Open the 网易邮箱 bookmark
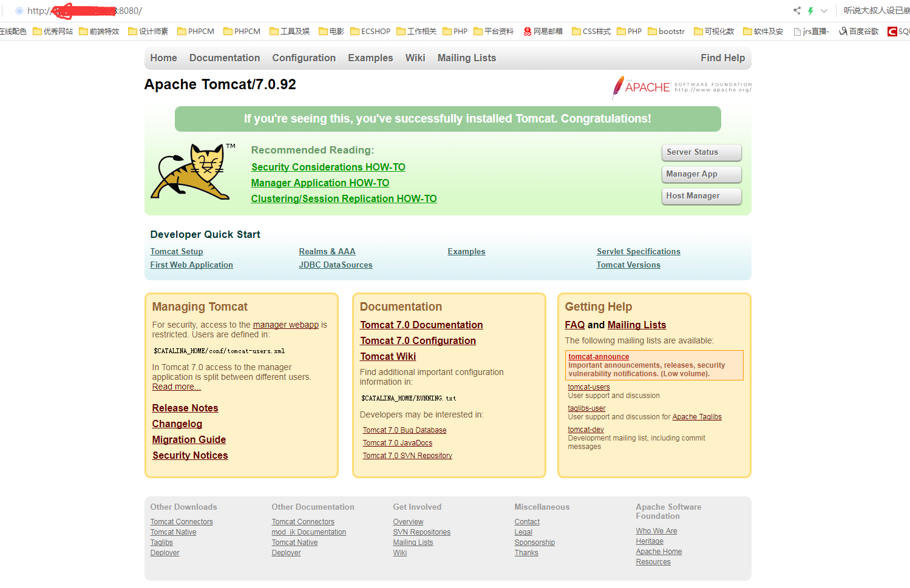910x588 pixels. coord(543,32)
